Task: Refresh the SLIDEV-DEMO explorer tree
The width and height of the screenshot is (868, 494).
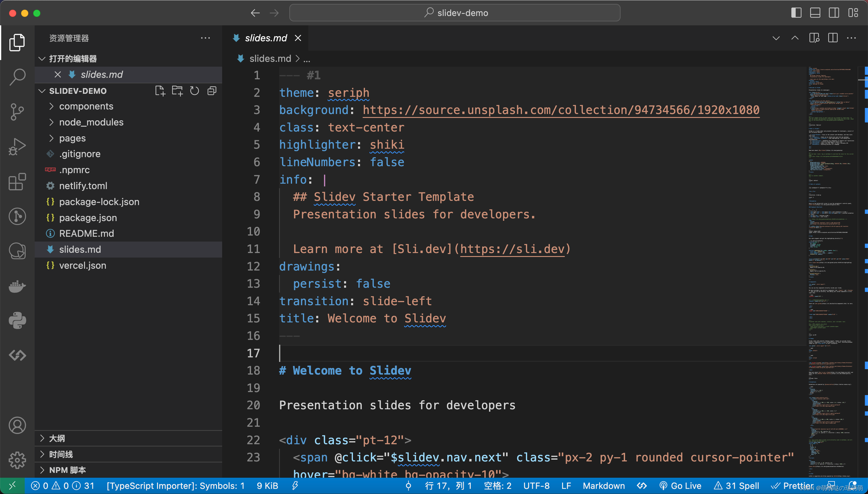Action: (194, 91)
